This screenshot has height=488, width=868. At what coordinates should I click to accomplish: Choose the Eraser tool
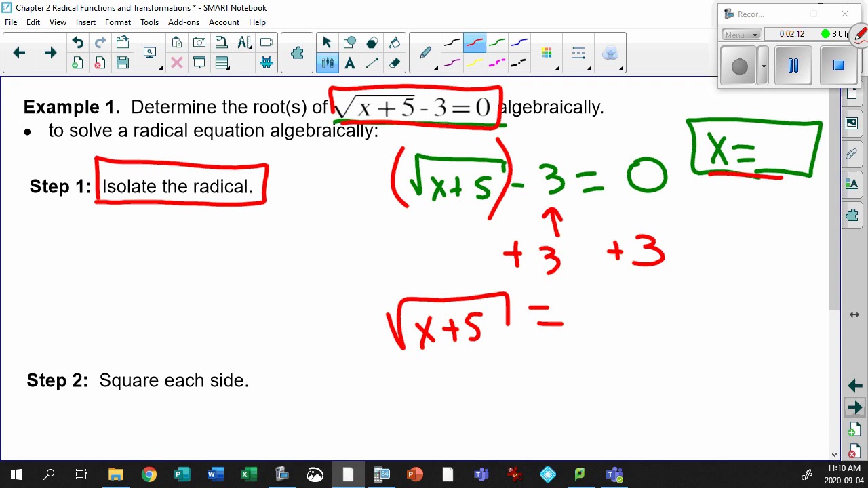394,63
